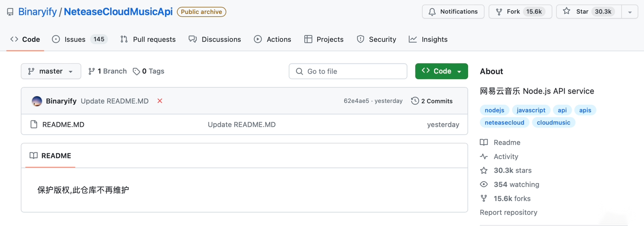This screenshot has height=228, width=644.
Task: Switch to the Code tab
Action: [25, 40]
